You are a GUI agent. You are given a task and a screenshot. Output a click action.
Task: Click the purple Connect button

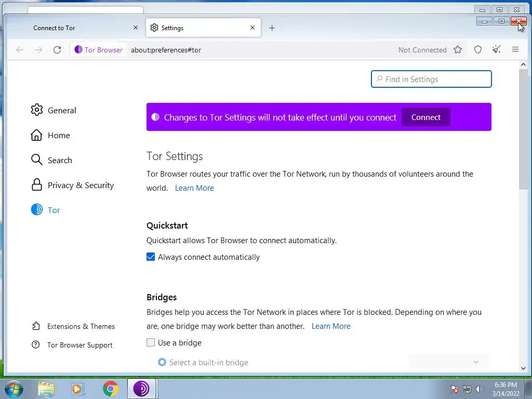tap(426, 117)
